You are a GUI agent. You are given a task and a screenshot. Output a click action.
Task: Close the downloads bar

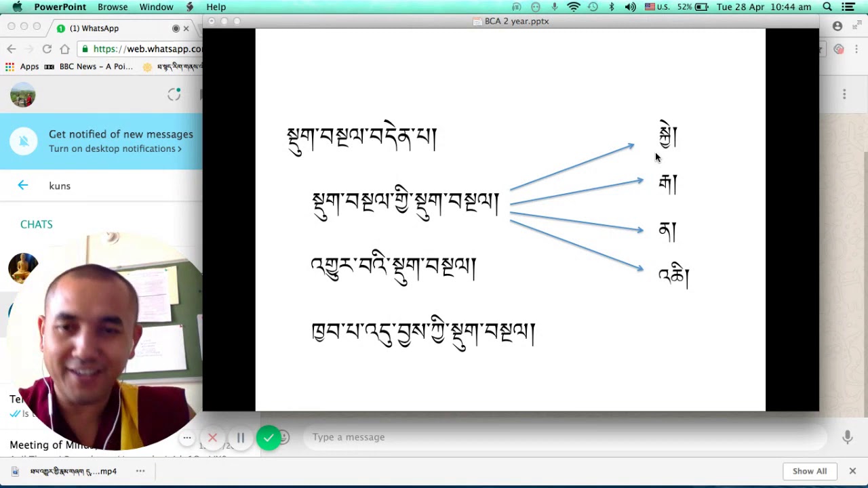point(852,471)
